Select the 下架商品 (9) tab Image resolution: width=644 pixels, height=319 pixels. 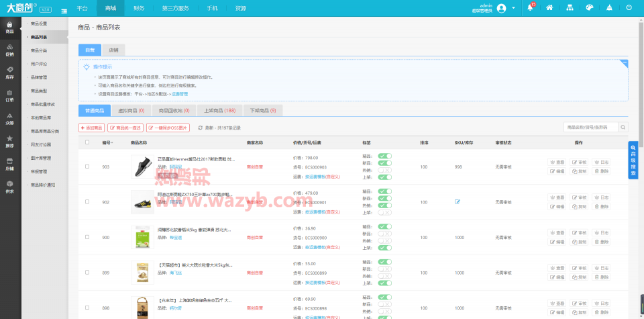pos(263,111)
